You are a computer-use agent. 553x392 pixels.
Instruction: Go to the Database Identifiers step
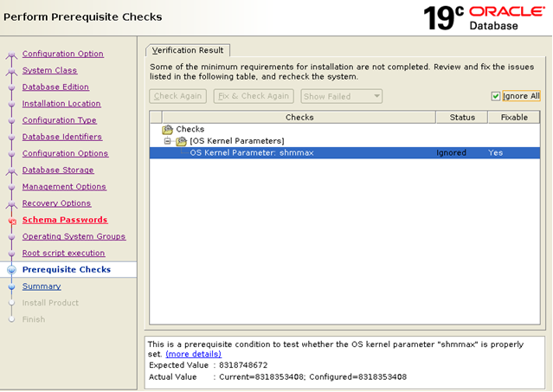point(62,137)
